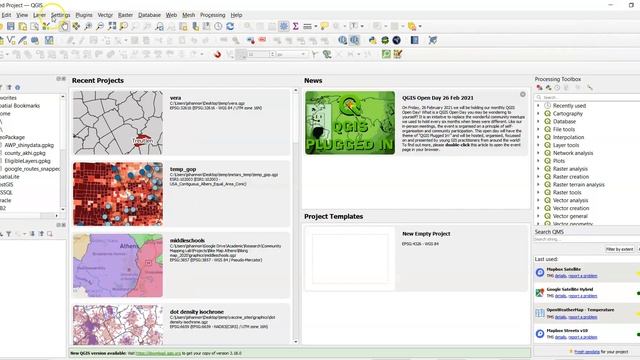This screenshot has width=640, height=360.
Task: Open the Database menu
Action: [x=149, y=15]
